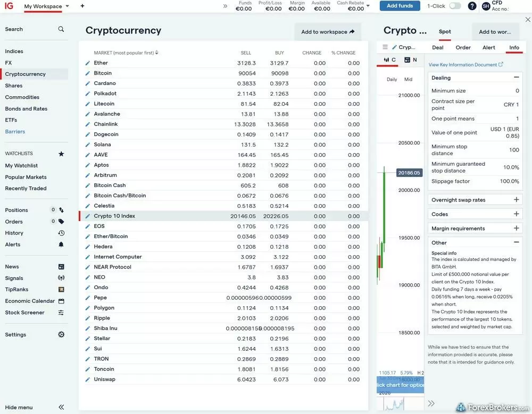Click the TipRanks icon
The image size is (532, 414).
pyautogui.click(x=61, y=290)
